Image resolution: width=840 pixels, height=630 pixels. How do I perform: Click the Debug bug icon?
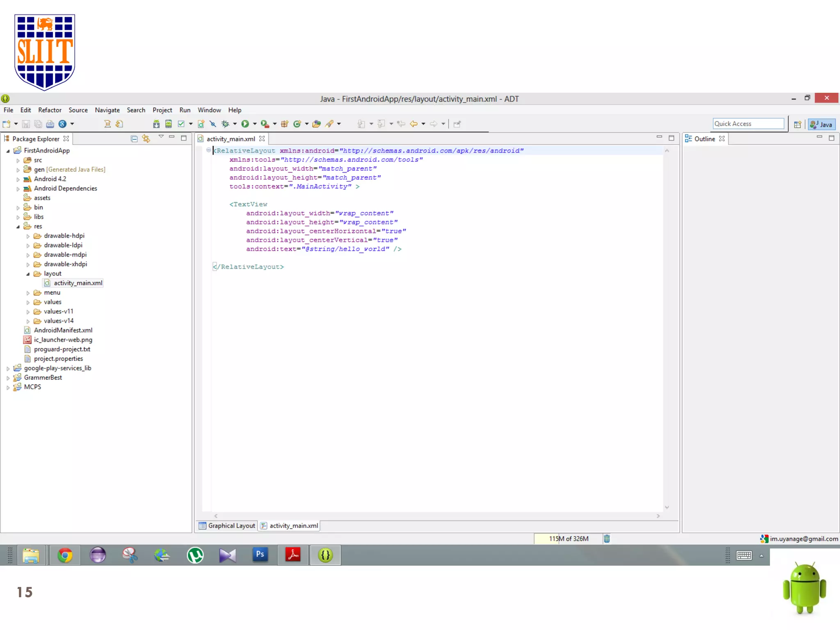(x=225, y=124)
